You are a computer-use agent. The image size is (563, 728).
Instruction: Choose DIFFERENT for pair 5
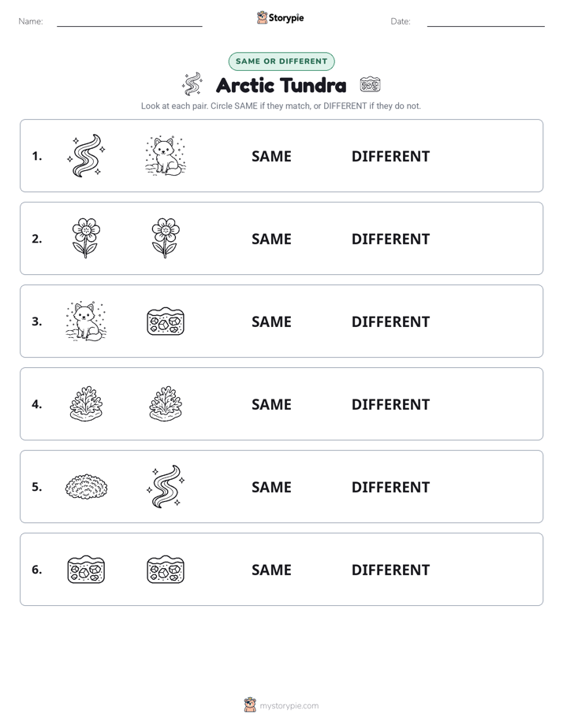(390, 487)
